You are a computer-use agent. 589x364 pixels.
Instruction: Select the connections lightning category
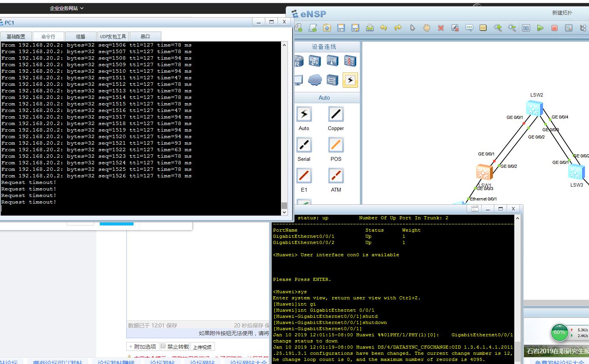click(x=350, y=80)
